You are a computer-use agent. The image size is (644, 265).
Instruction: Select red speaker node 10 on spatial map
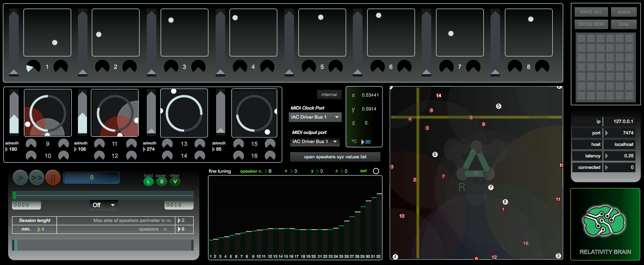(402, 216)
